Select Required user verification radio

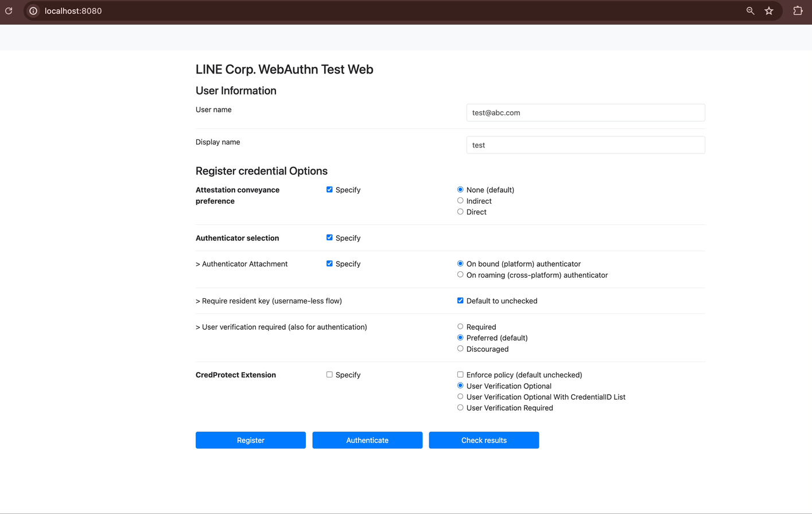coord(460,326)
